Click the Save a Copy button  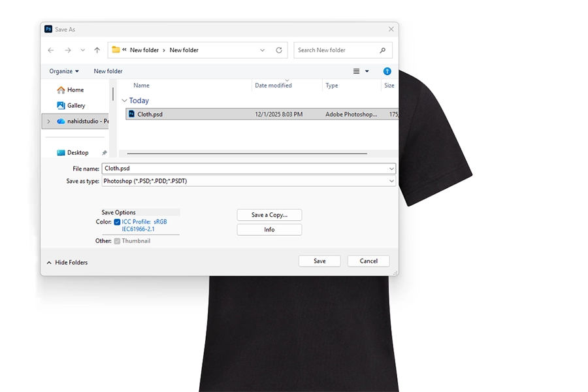[269, 214]
